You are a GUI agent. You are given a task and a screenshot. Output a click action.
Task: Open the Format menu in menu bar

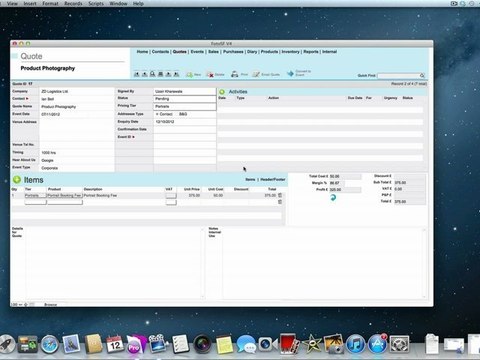point(50,4)
